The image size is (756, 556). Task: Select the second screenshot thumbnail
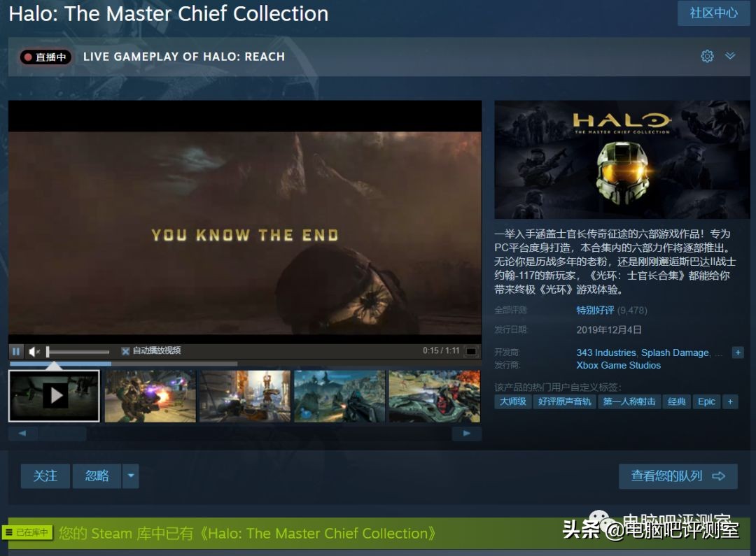click(150, 396)
